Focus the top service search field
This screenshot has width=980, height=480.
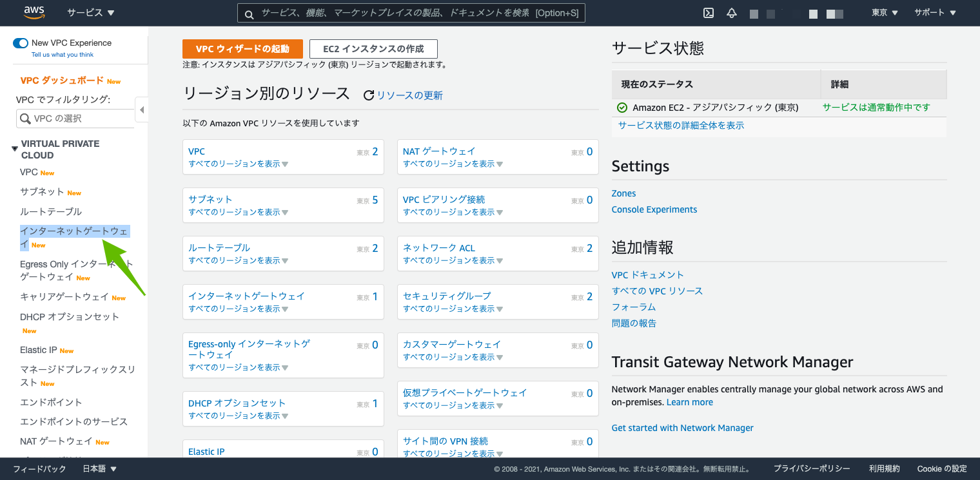tap(411, 13)
